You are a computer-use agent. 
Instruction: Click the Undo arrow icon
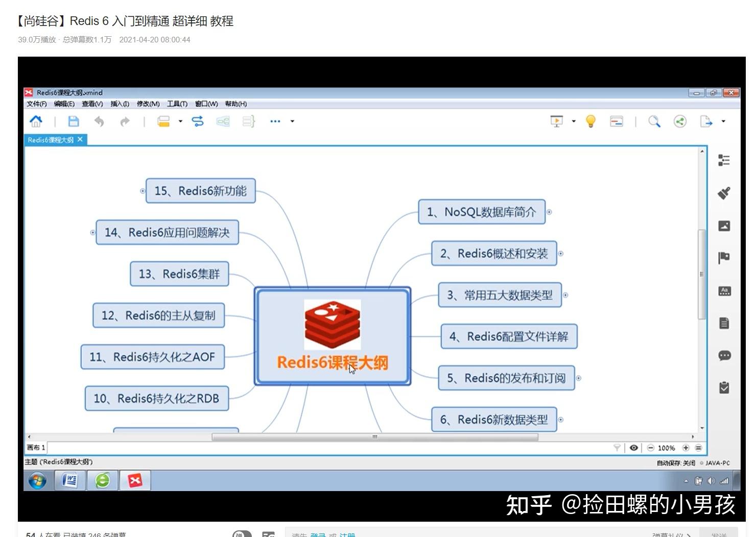[99, 121]
